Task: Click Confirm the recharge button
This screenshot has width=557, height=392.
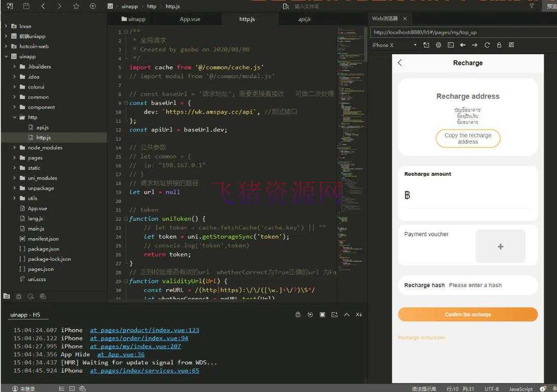Action: (x=468, y=314)
